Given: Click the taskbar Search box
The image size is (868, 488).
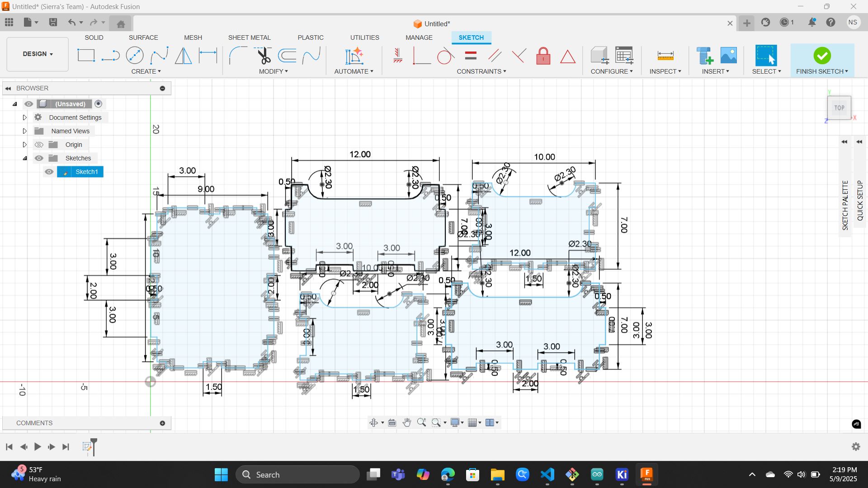Looking at the screenshot, I should (x=297, y=474).
